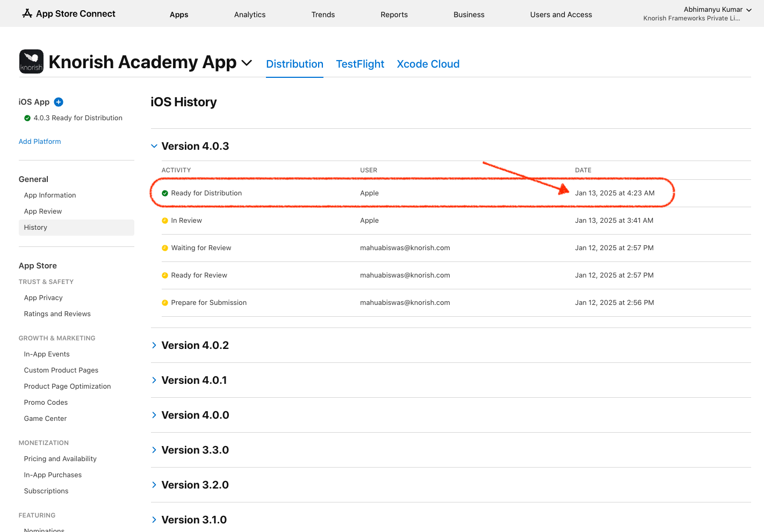Click green checkmark beside 4.0.3 Ready for Distribution
Viewport: 764px width, 532px height.
coord(27,118)
